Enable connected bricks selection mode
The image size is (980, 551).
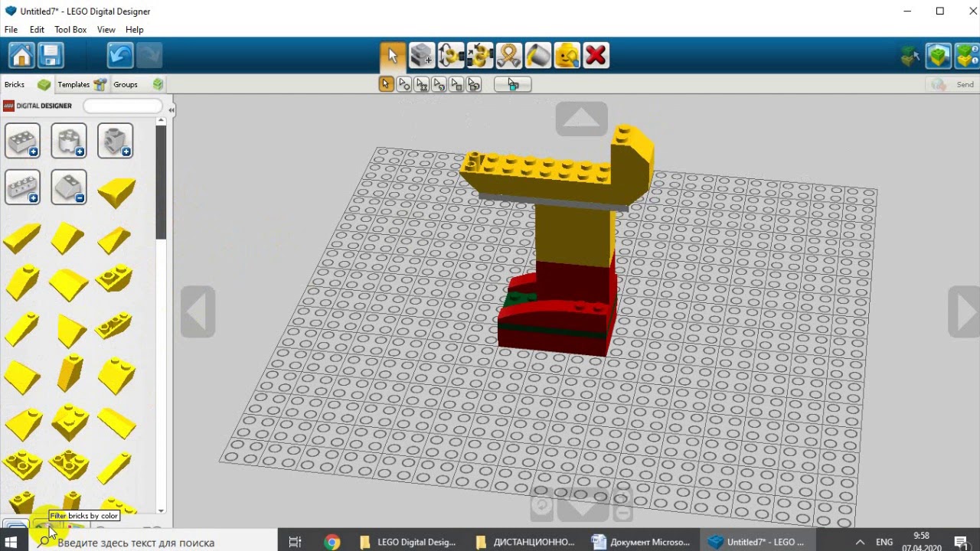coord(422,84)
